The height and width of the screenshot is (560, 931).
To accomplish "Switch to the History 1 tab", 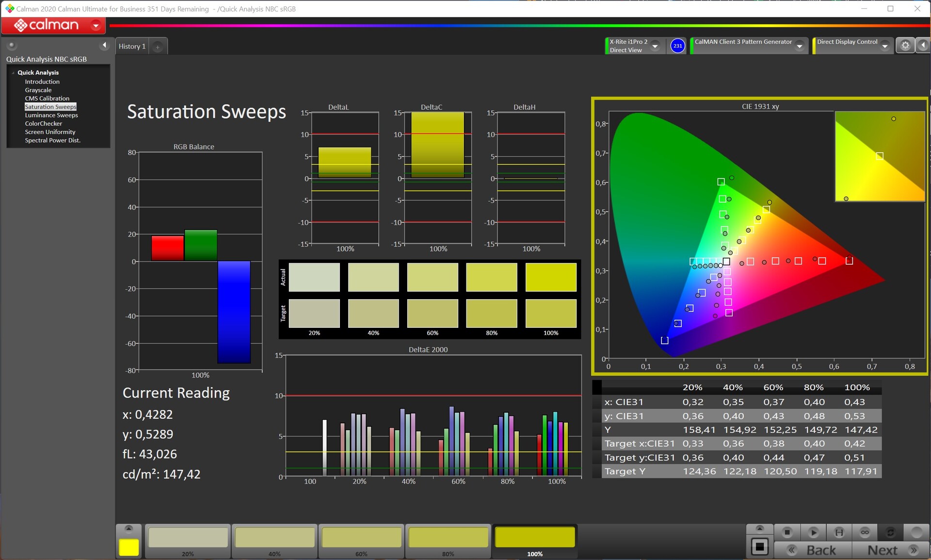I will click(132, 47).
